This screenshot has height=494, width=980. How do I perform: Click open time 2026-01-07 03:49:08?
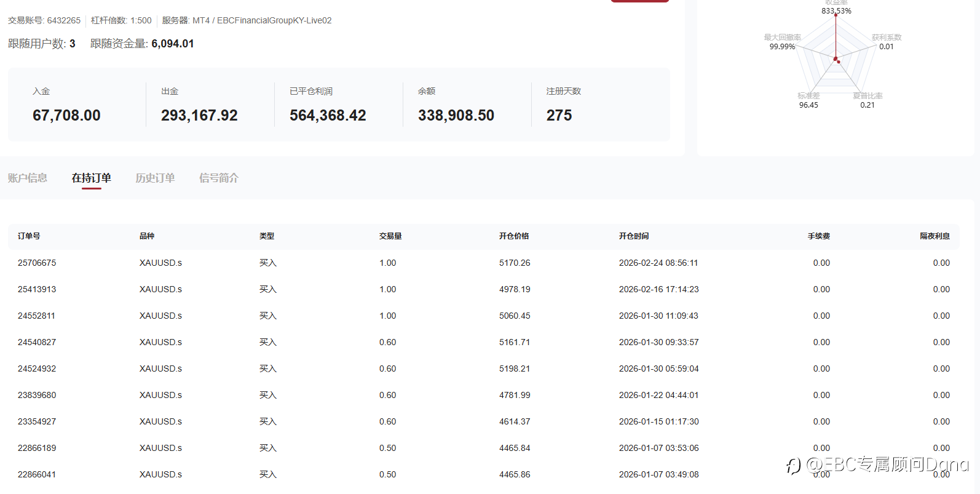click(x=659, y=474)
